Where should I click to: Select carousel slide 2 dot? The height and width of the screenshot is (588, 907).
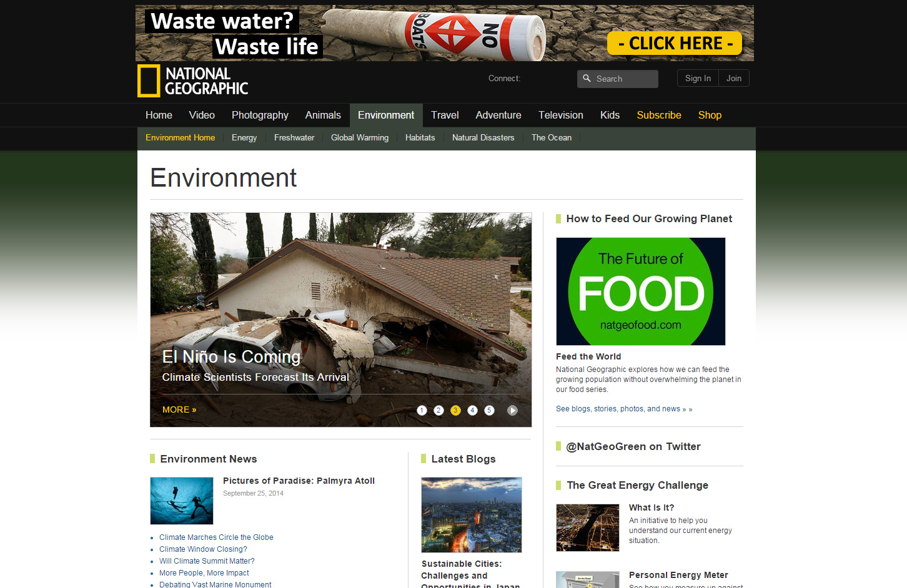(x=439, y=410)
